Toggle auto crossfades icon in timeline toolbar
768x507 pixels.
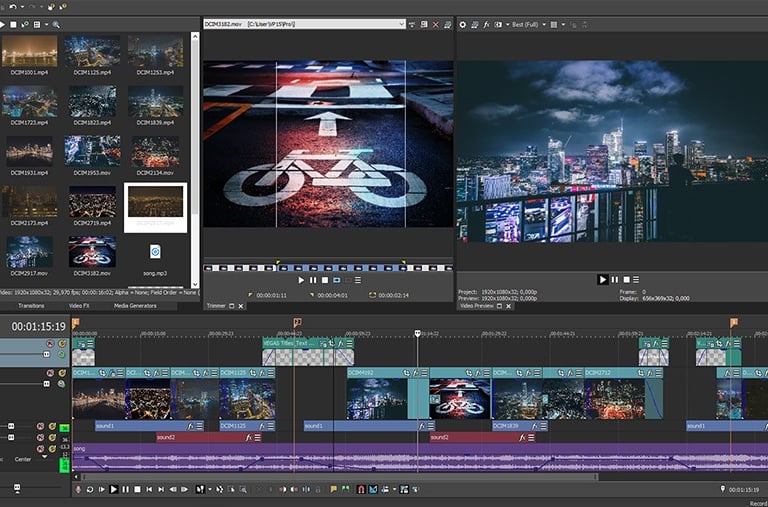373,489
